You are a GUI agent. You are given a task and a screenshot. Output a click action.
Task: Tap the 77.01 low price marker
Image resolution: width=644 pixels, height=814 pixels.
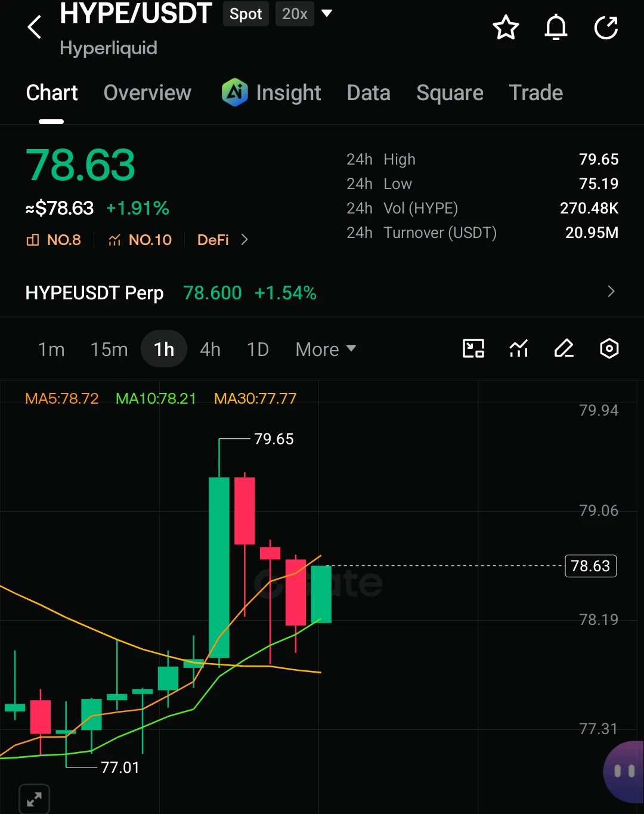(120, 767)
